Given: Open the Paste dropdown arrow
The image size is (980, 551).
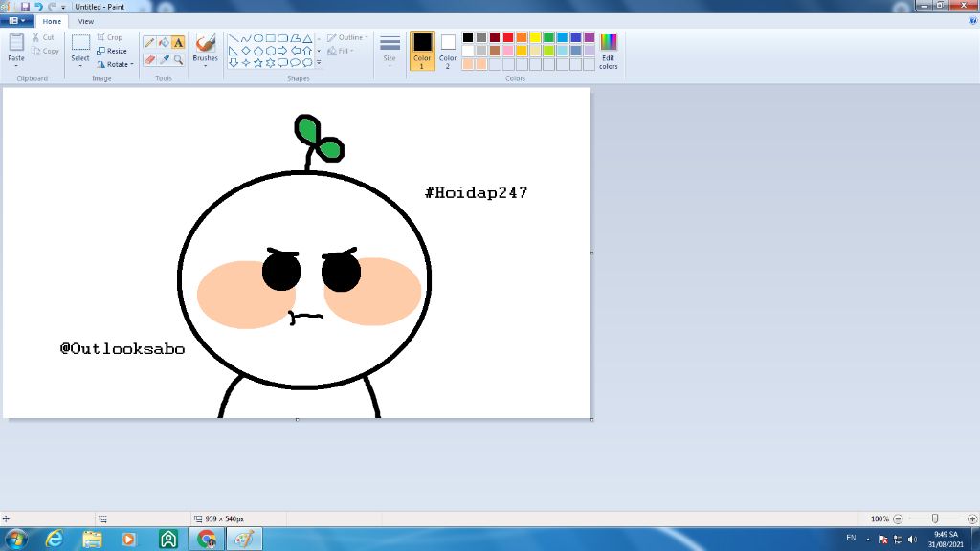Looking at the screenshot, I should tap(16, 65).
